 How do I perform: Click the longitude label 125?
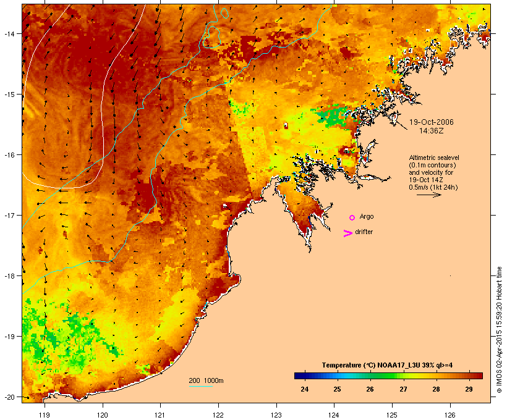392,415
